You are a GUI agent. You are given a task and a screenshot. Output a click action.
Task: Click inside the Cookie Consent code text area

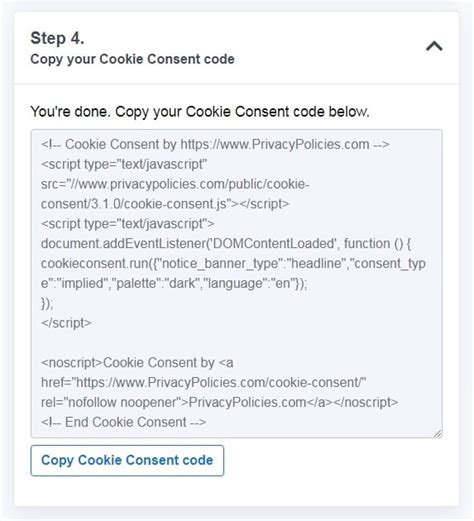point(237,283)
